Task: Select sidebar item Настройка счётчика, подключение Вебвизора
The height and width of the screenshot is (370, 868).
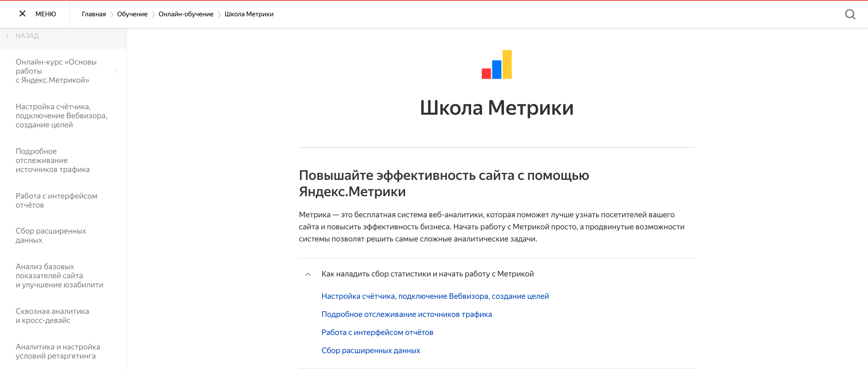Action: pos(61,116)
